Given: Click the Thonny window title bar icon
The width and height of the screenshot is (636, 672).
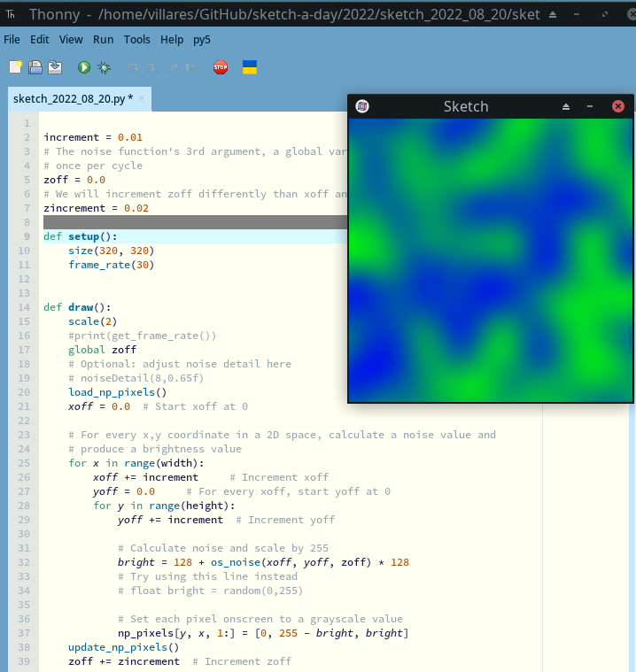Looking at the screenshot, I should pos(11,14).
